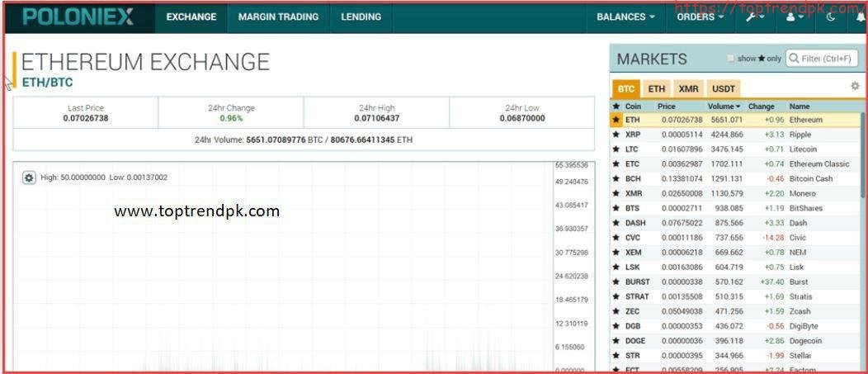This screenshot has height=374, width=868.
Task: Sort markets by Coin column
Action: tap(633, 106)
